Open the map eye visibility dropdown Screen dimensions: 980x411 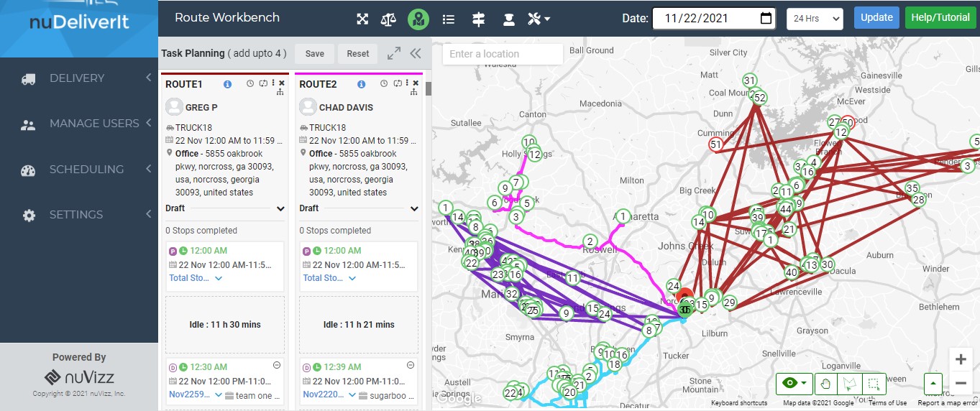tap(795, 384)
